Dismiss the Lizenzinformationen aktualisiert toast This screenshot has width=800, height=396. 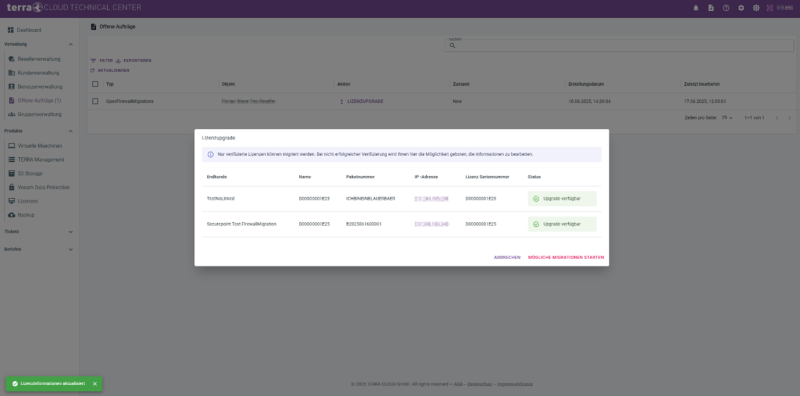click(95, 384)
